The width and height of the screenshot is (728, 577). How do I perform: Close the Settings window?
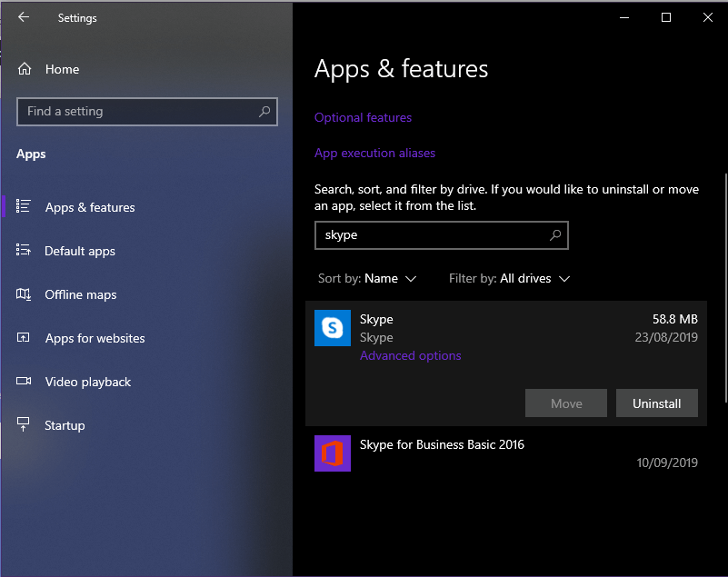coord(708,17)
